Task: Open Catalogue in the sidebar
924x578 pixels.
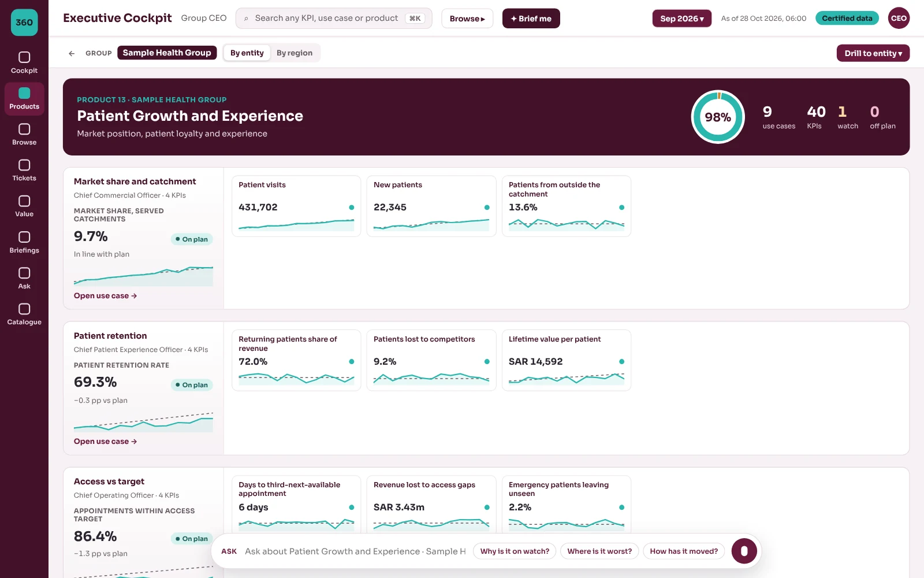Action: pyautogui.click(x=24, y=314)
